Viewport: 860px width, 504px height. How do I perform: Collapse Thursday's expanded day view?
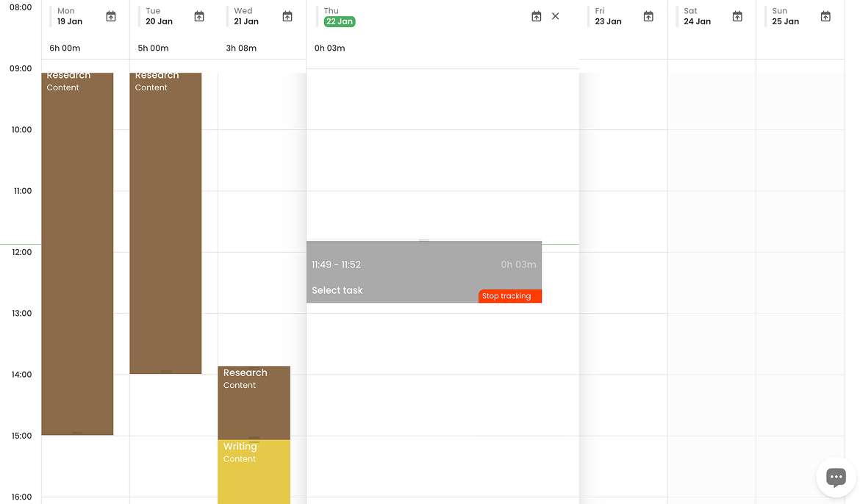555,15
